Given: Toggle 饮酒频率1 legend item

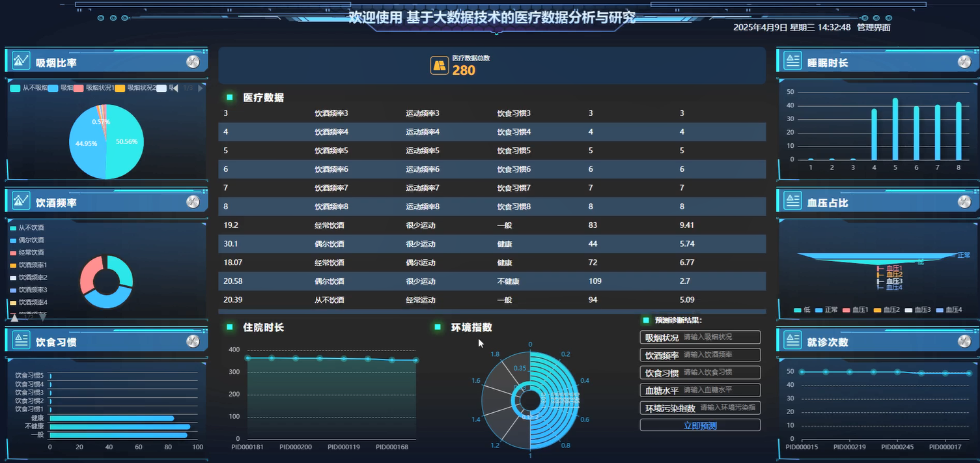Looking at the screenshot, I should 29,265.
